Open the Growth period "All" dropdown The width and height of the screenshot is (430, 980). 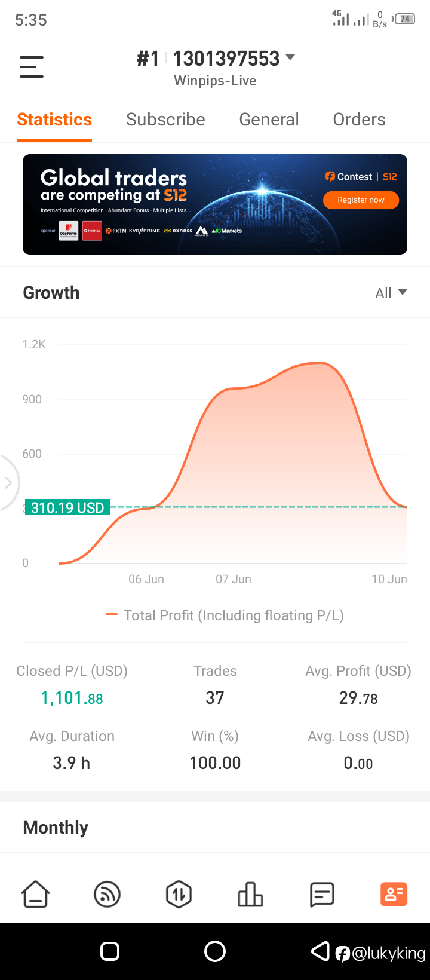[x=391, y=293]
